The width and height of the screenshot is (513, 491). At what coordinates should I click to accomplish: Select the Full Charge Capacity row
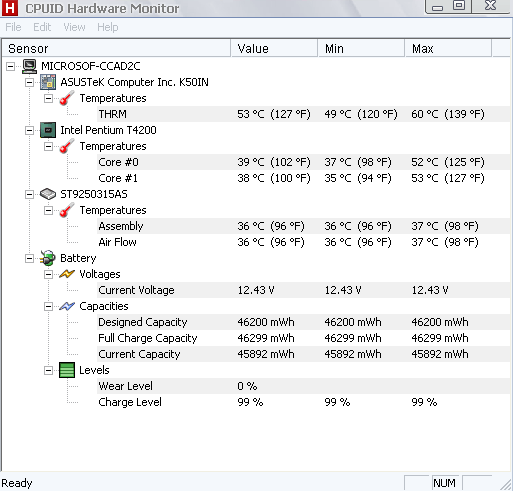(303, 338)
